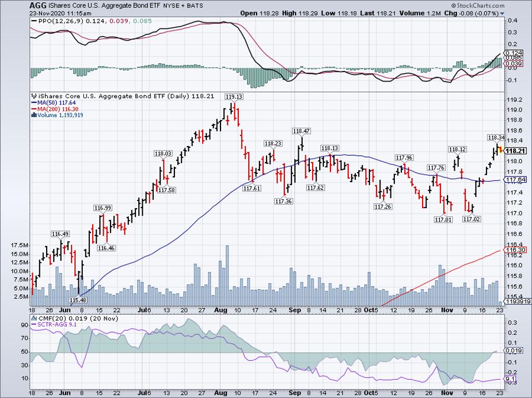Image resolution: width=532 pixels, height=398 pixels.
Task: Click the 9.1 SCTR axis tag
Action: coord(511,379)
